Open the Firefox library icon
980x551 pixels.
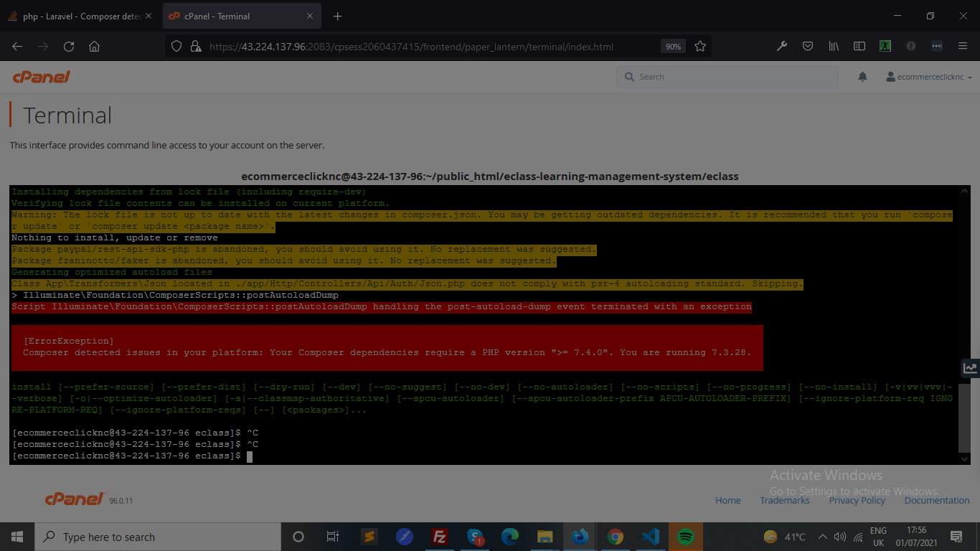[834, 47]
